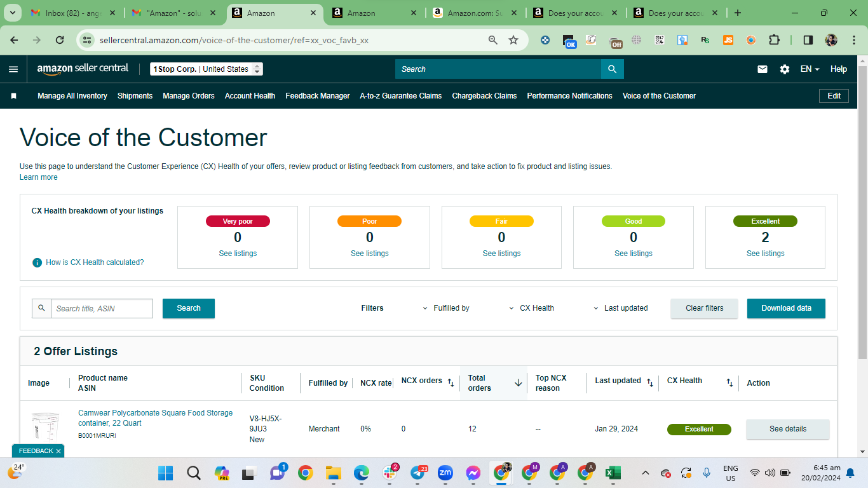Open the browser Extensions puzzle icon
The width and height of the screenshot is (868, 488).
pos(774,40)
